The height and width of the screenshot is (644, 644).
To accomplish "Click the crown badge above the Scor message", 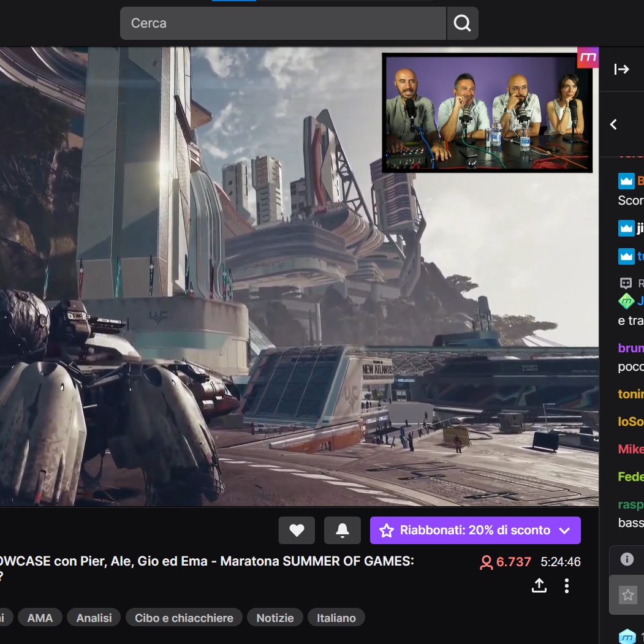I will pyautogui.click(x=626, y=181).
